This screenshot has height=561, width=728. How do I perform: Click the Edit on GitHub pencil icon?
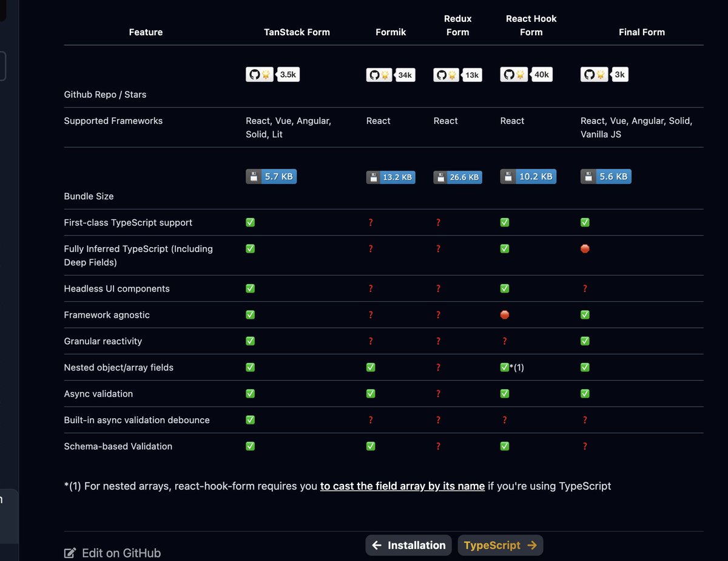[70, 553]
